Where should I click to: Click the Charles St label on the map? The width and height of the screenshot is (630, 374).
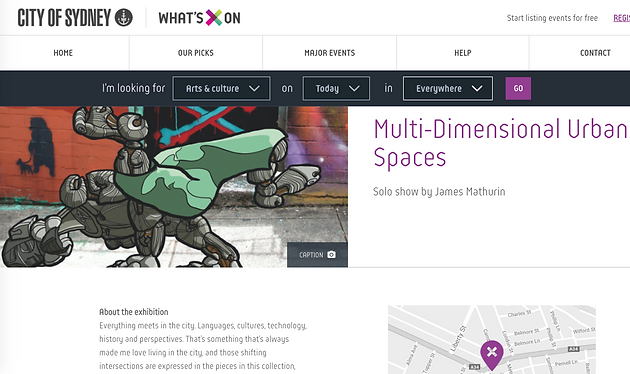[519, 313]
